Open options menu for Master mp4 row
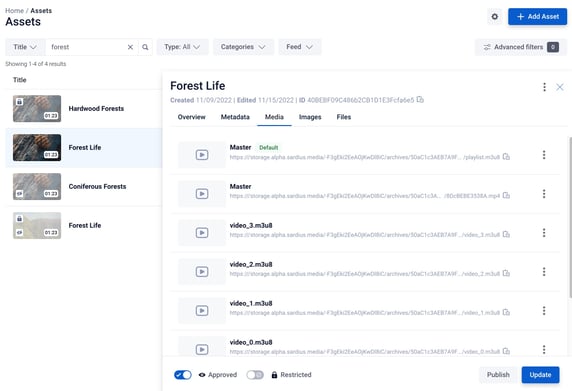572x391 pixels. click(544, 194)
